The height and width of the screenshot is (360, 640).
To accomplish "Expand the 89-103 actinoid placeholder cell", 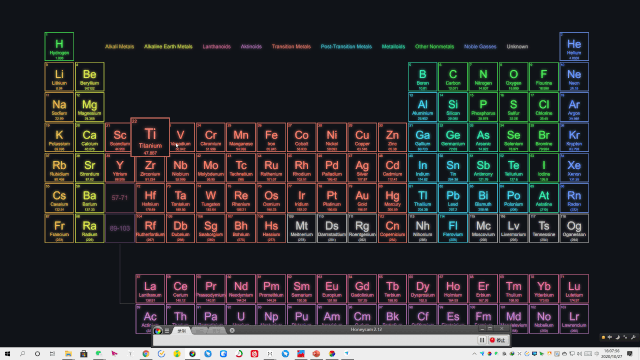I will 120,229.
